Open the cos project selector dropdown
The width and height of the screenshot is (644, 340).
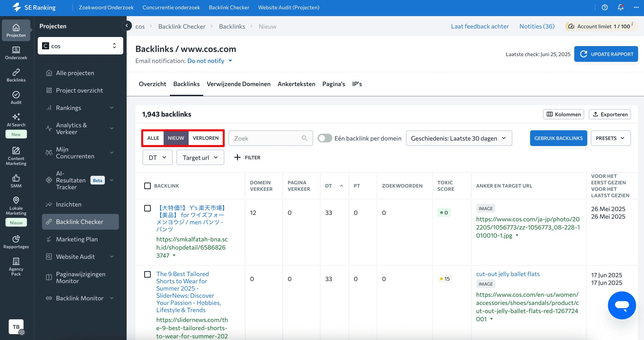(80, 46)
